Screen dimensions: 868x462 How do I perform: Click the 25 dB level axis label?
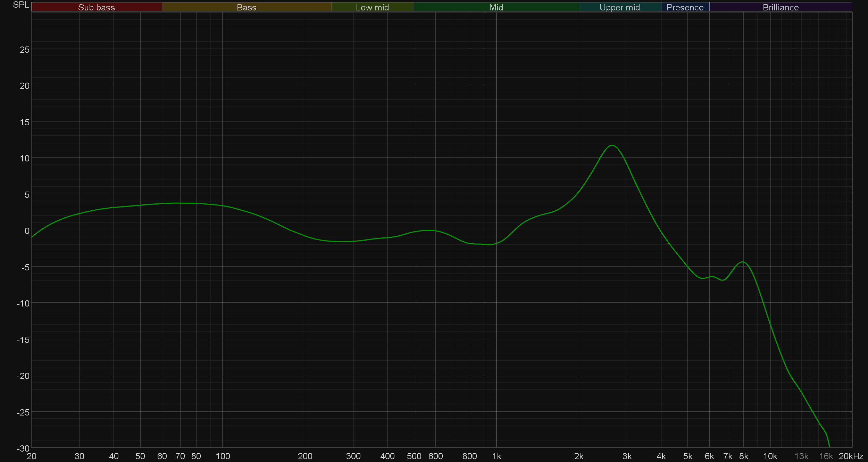25,50
